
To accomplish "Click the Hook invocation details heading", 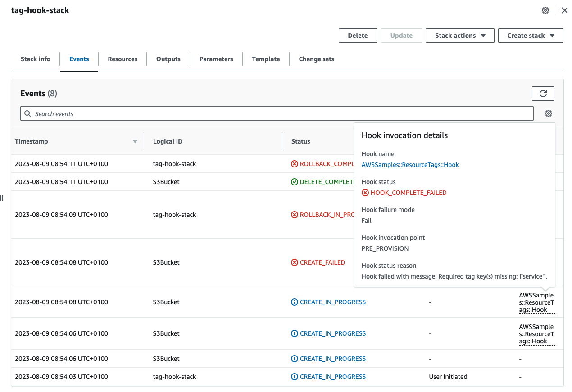I will (404, 135).
